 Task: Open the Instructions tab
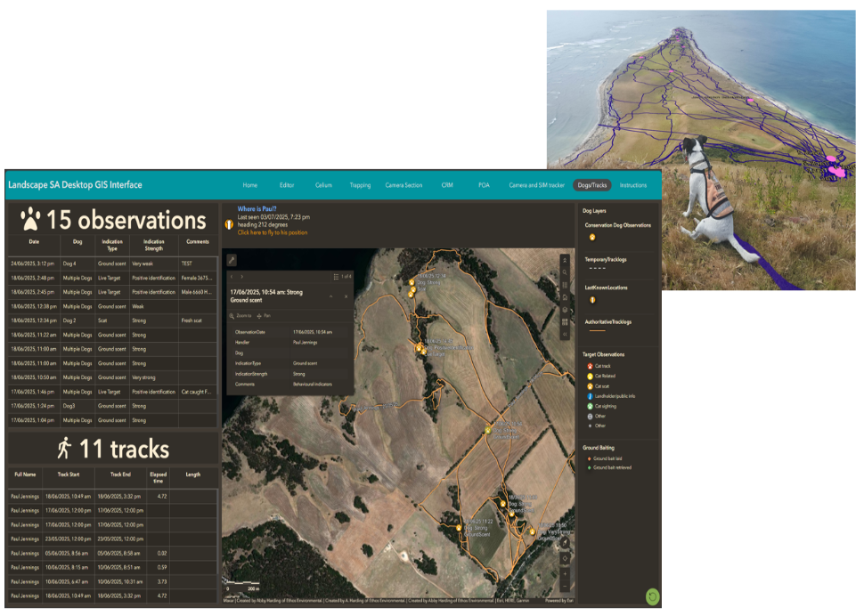click(632, 185)
